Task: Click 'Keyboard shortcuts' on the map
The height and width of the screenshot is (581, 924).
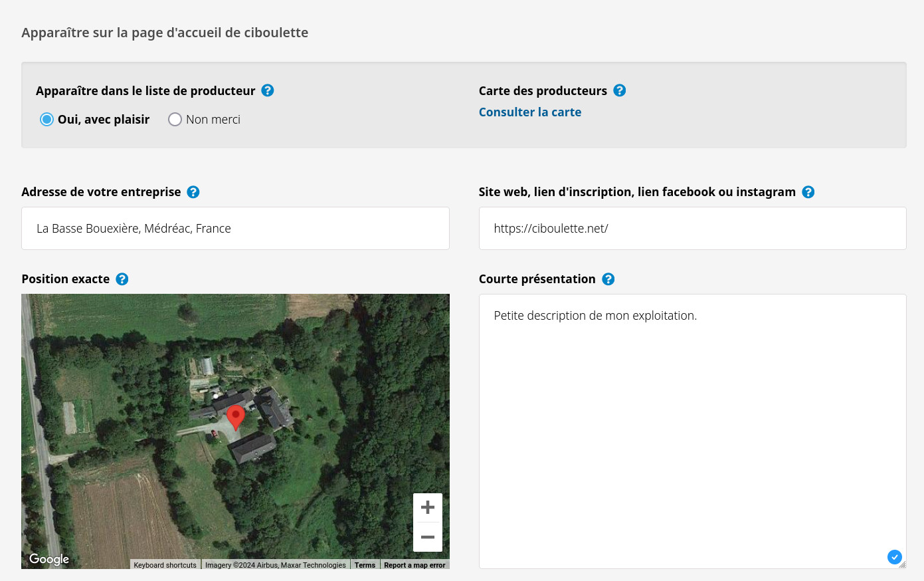Action: click(x=165, y=565)
